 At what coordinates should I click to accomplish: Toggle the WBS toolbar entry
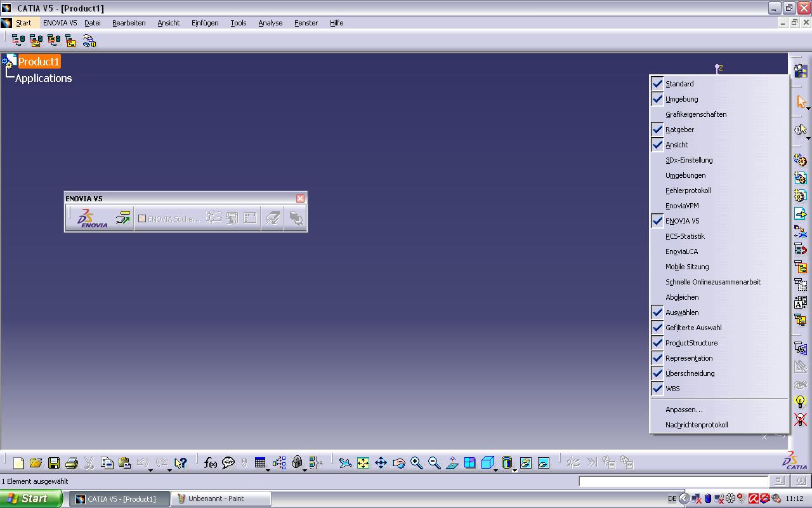(x=719, y=389)
